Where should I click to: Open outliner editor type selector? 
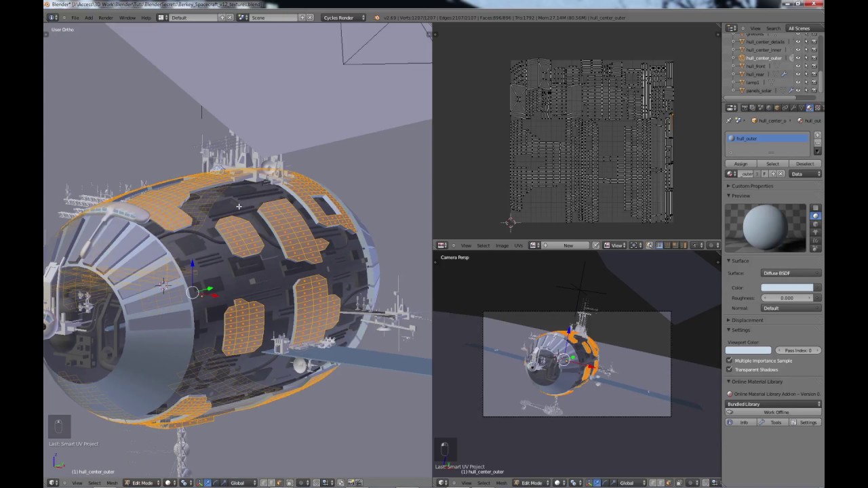731,28
